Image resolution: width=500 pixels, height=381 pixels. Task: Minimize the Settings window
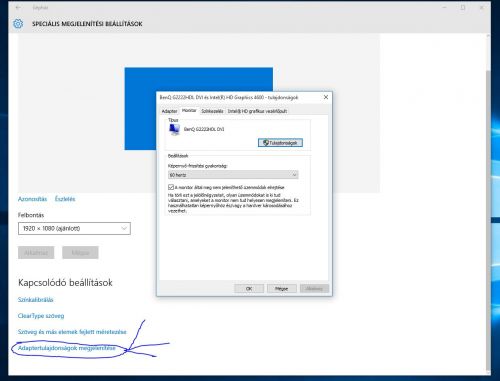click(444, 7)
